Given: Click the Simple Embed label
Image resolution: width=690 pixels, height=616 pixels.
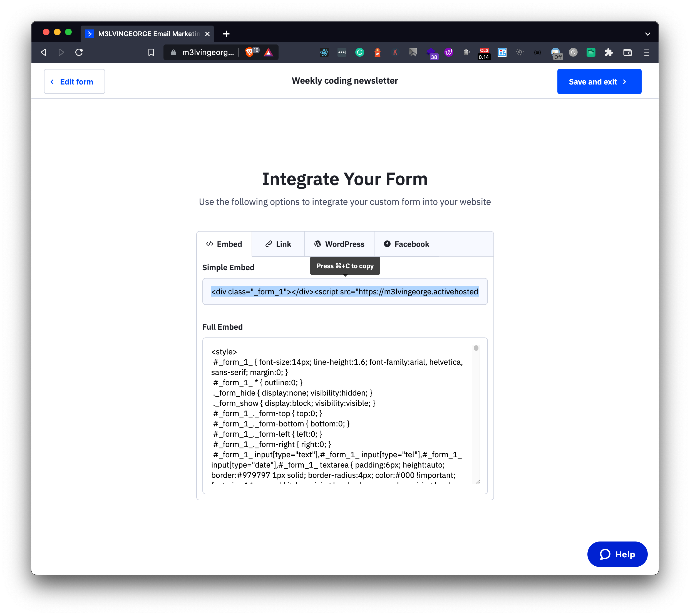Looking at the screenshot, I should point(229,267).
